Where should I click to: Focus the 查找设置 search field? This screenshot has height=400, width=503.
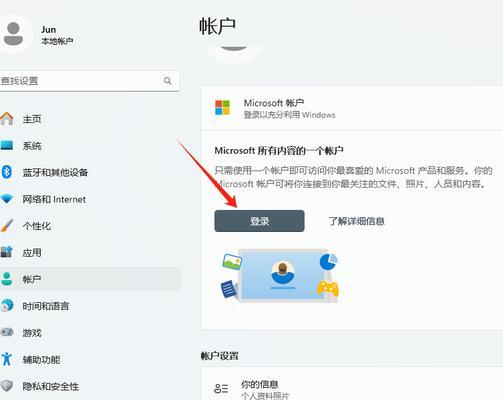[89, 81]
